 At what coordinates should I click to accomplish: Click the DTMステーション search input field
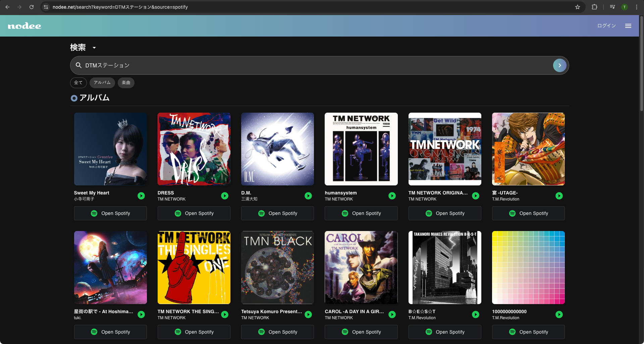pos(315,65)
